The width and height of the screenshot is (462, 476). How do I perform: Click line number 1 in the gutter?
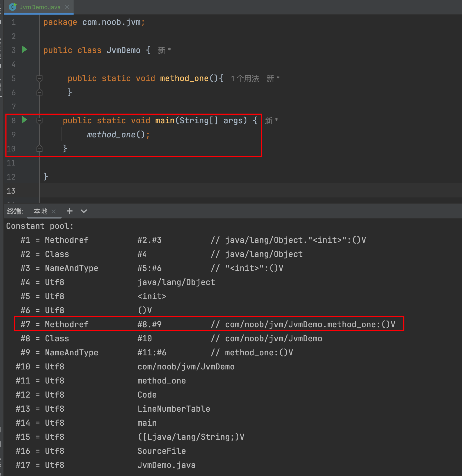(x=14, y=22)
